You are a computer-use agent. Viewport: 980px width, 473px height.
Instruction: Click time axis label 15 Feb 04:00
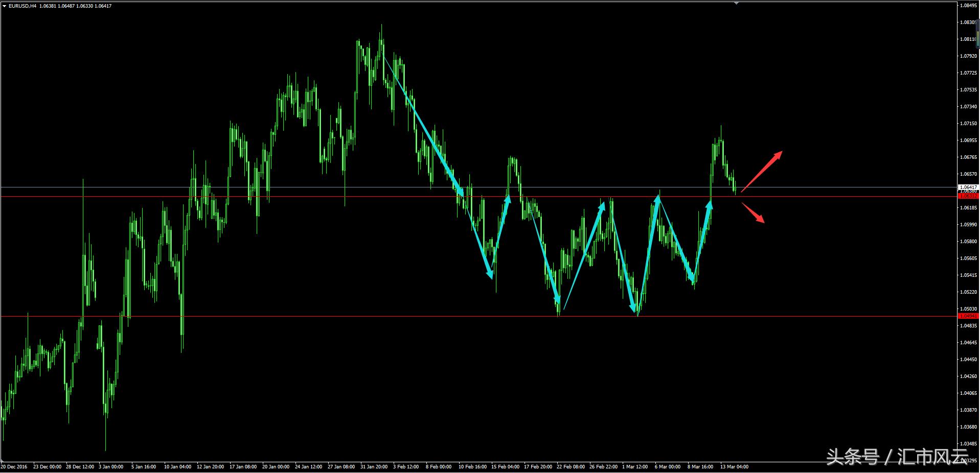tap(506, 467)
